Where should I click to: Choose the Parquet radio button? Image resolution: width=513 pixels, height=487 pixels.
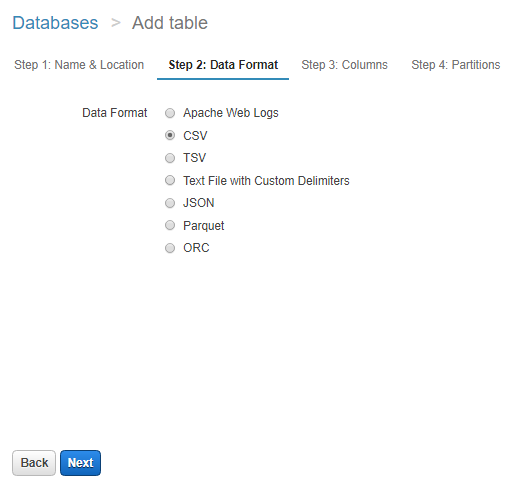170,226
